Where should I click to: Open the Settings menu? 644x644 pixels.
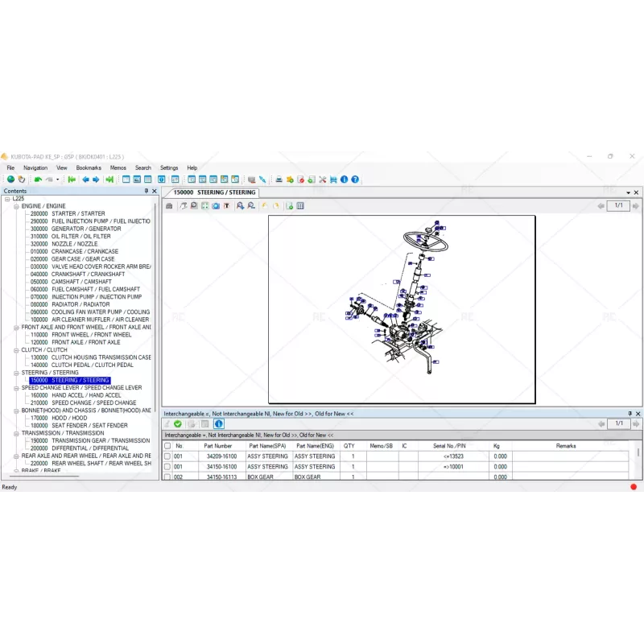(x=169, y=168)
